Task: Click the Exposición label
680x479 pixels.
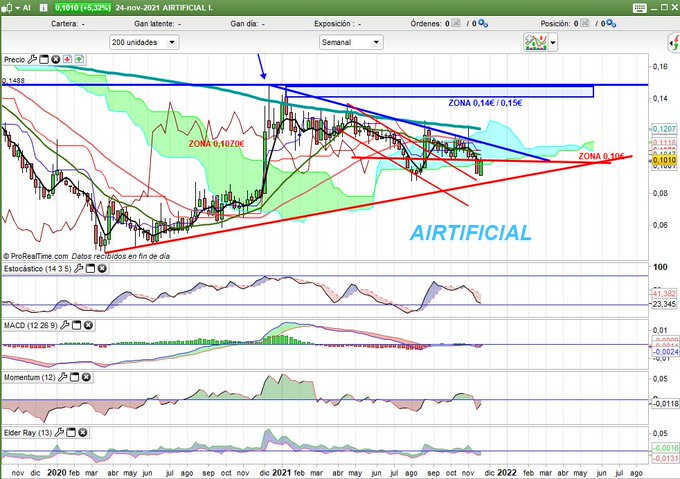Action: 333,24
